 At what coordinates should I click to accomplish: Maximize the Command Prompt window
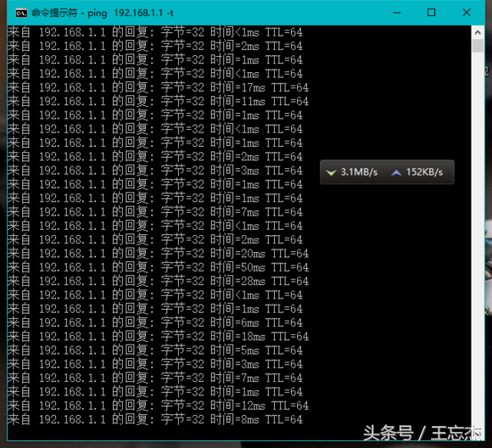pyautogui.click(x=431, y=13)
